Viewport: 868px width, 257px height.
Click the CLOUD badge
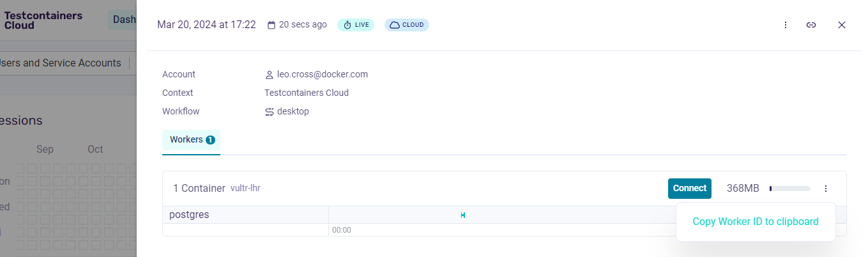[x=406, y=25]
